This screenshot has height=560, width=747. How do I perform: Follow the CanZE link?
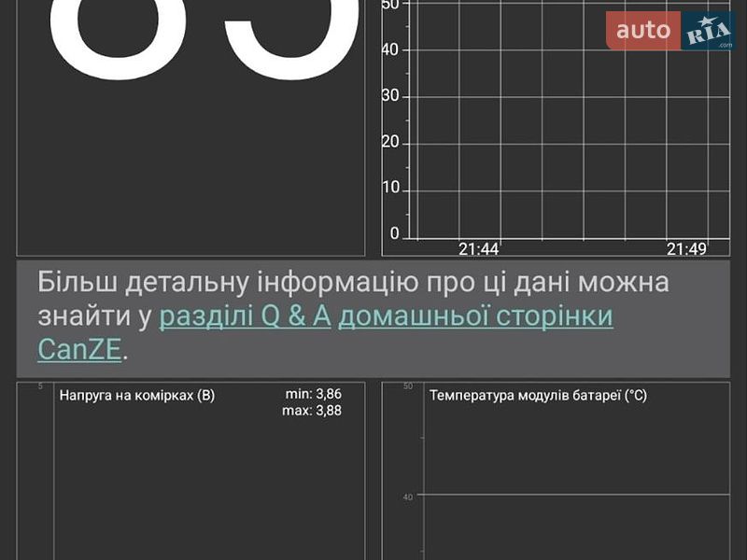79,349
